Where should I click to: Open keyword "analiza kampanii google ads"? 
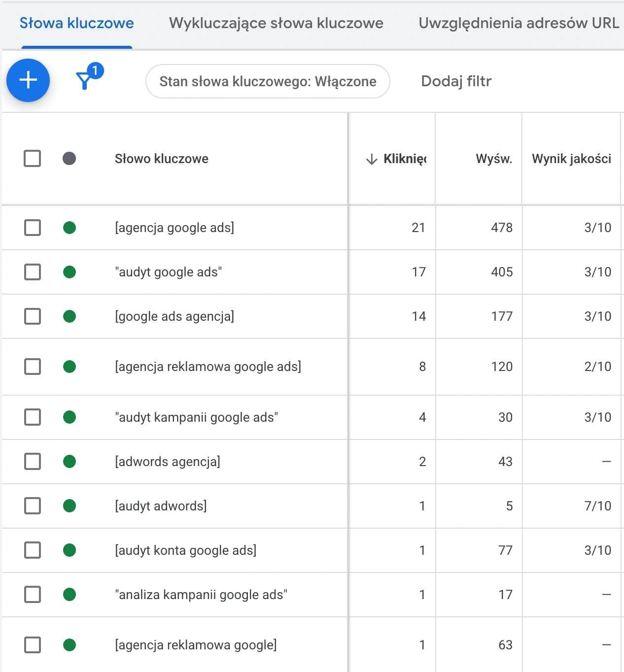[x=201, y=595]
